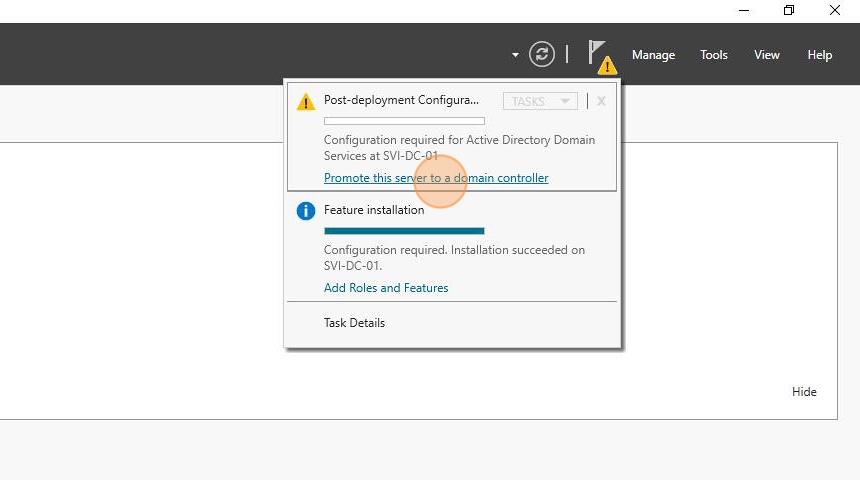This screenshot has height=480, width=860.
Task: Click the warning badge on the notification flag
Action: (x=607, y=66)
